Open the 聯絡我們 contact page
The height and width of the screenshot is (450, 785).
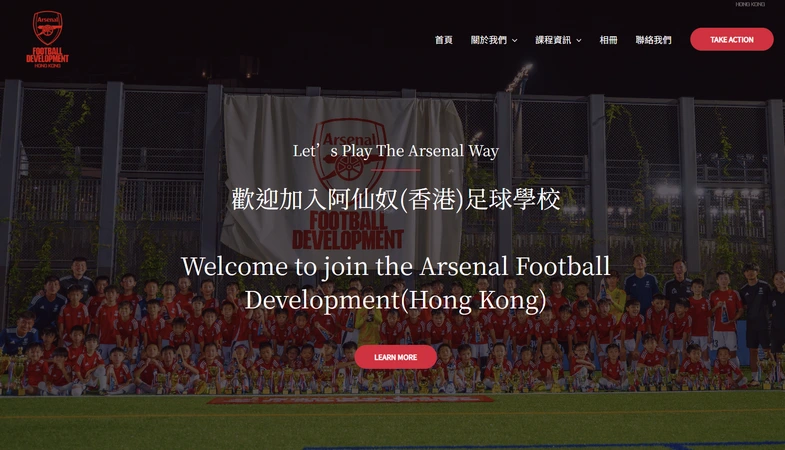pos(653,40)
